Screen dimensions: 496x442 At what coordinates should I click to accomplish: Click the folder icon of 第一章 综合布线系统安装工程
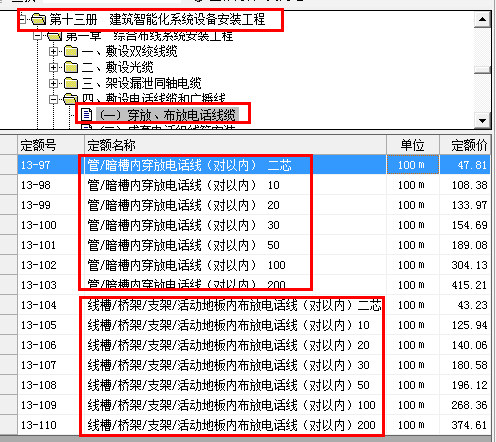coord(55,36)
